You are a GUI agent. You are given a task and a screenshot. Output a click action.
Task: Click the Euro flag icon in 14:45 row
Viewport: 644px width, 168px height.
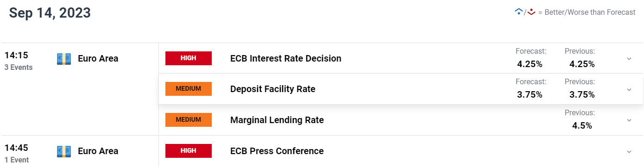(x=64, y=151)
